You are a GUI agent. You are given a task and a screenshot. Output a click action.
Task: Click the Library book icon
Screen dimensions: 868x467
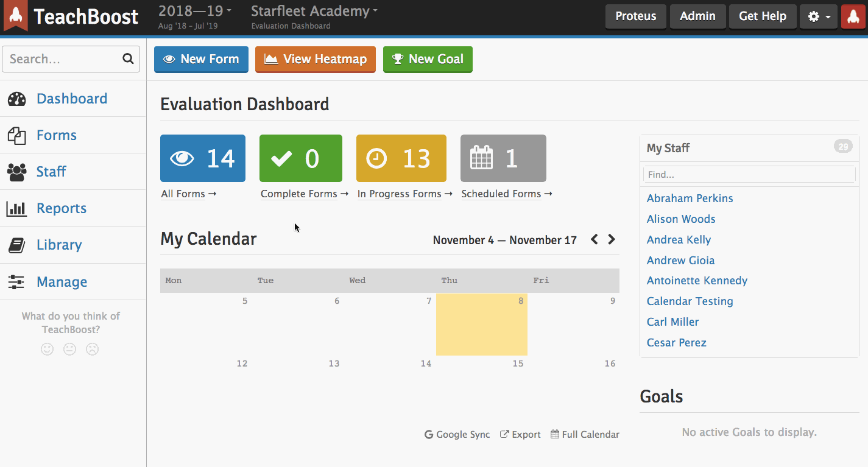tap(16, 245)
